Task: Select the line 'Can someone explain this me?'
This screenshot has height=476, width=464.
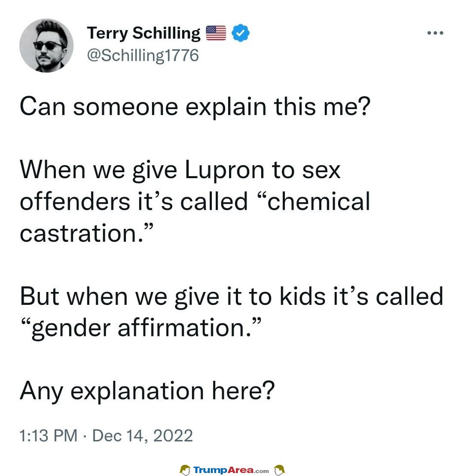Action: pos(195,107)
